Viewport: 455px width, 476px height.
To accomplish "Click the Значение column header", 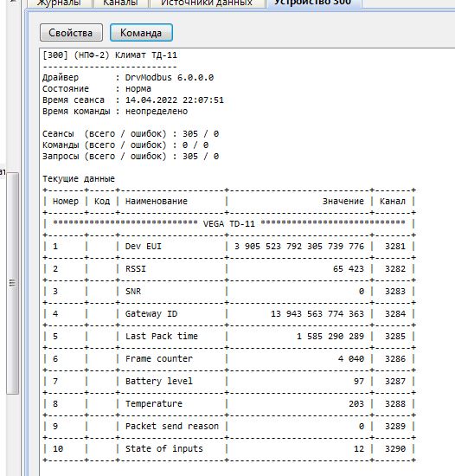I will point(343,201).
